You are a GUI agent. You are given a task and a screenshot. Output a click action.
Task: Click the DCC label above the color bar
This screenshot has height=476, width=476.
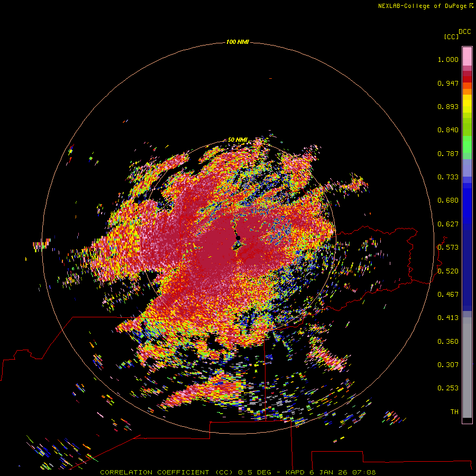point(464,32)
